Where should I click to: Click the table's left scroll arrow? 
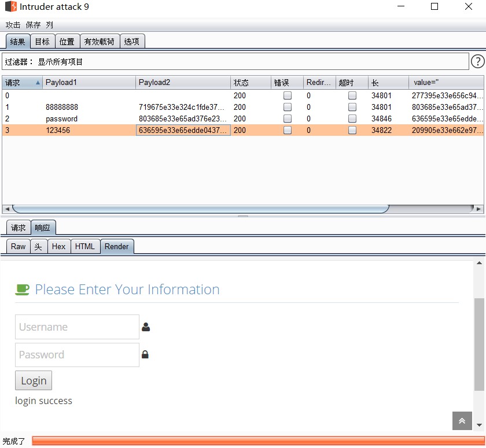[7, 209]
